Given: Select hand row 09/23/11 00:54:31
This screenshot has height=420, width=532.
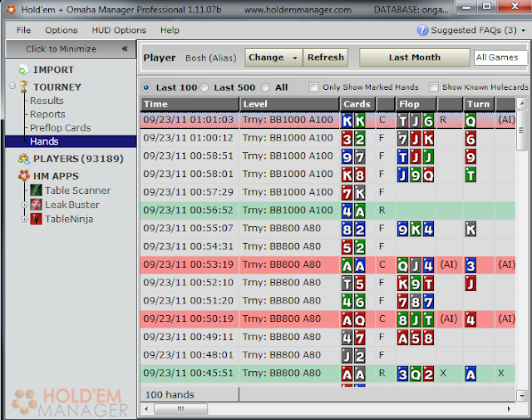Looking at the screenshot, I should pyautogui.click(x=328, y=246).
